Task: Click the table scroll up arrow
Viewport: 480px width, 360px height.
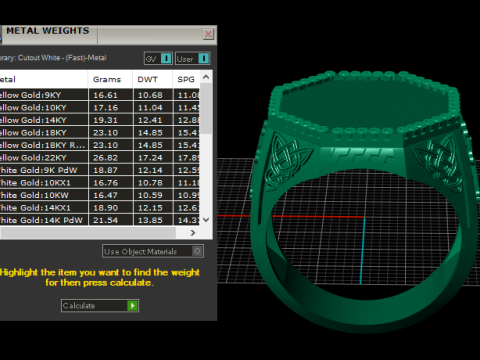Action: (206, 77)
